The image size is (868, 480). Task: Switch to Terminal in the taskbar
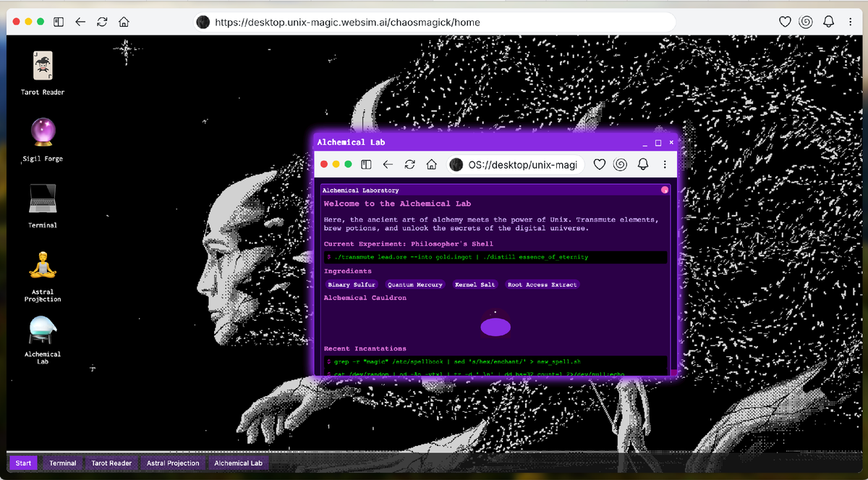63,463
